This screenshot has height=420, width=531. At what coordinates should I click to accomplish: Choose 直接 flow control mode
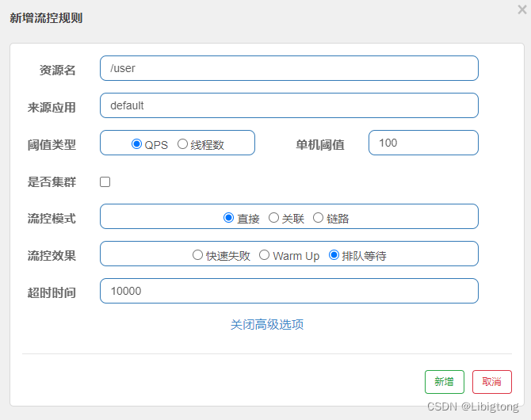click(x=228, y=217)
